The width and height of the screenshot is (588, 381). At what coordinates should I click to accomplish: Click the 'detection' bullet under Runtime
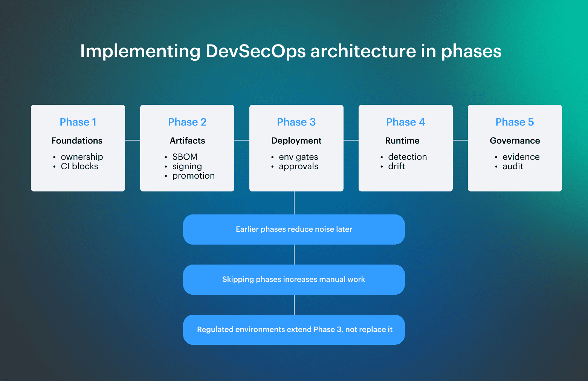[x=408, y=157]
